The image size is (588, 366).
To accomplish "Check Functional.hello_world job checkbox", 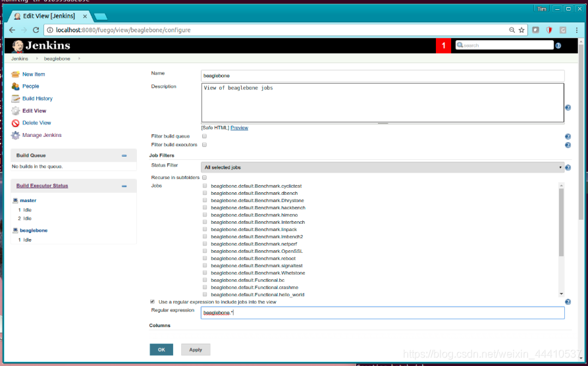I will tap(205, 294).
